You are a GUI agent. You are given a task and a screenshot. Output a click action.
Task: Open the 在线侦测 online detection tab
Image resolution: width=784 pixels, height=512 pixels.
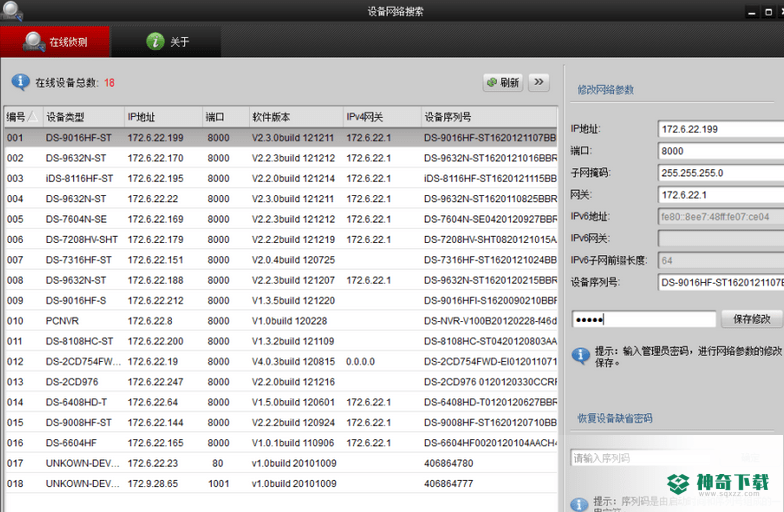click(x=55, y=42)
